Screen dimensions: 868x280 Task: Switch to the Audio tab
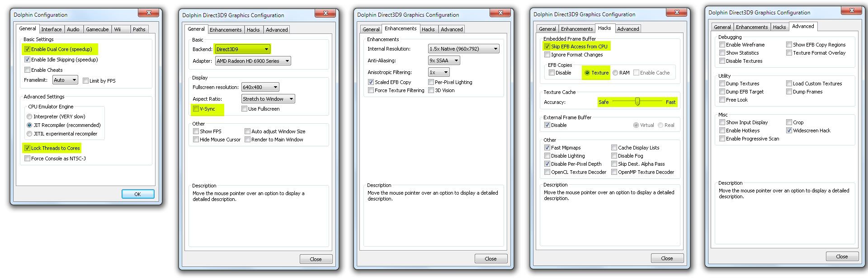73,29
